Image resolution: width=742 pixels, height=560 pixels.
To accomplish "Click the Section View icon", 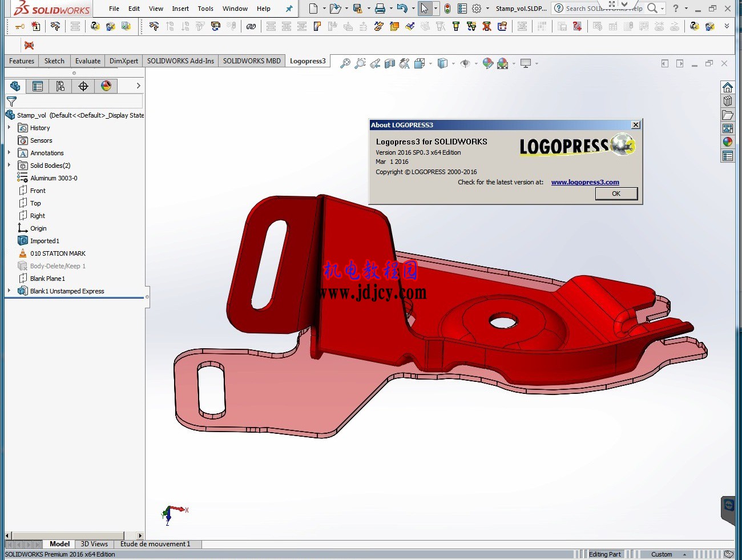I will click(390, 63).
